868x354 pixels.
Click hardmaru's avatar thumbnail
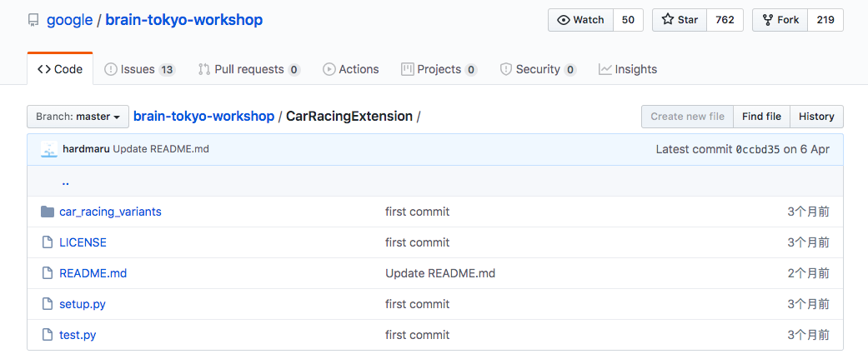tap(49, 149)
